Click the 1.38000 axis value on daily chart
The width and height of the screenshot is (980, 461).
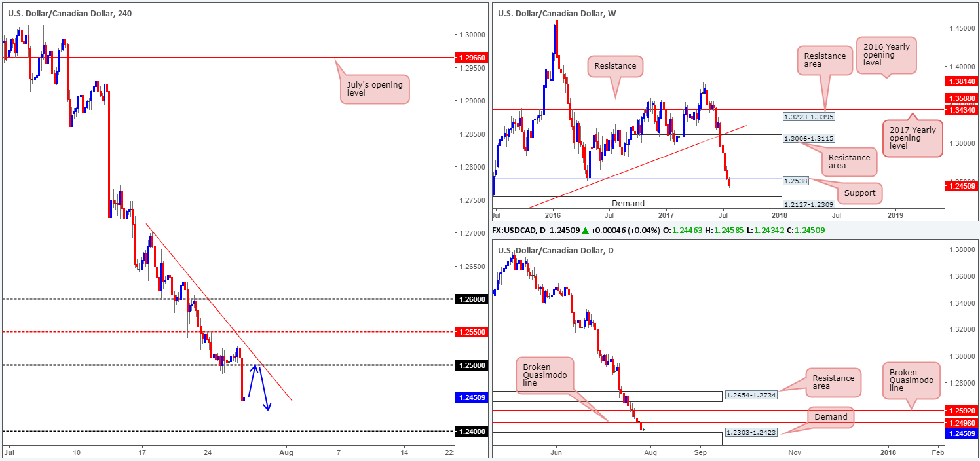click(963, 249)
